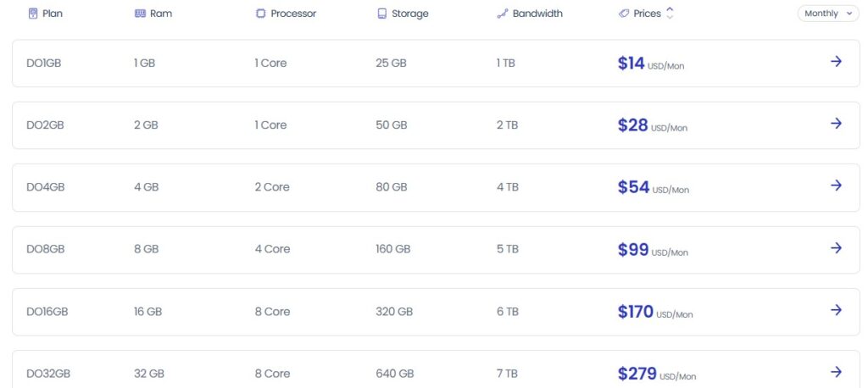Click the Ram column memory icon
Screen dimensions: 868x388
pos(140,14)
